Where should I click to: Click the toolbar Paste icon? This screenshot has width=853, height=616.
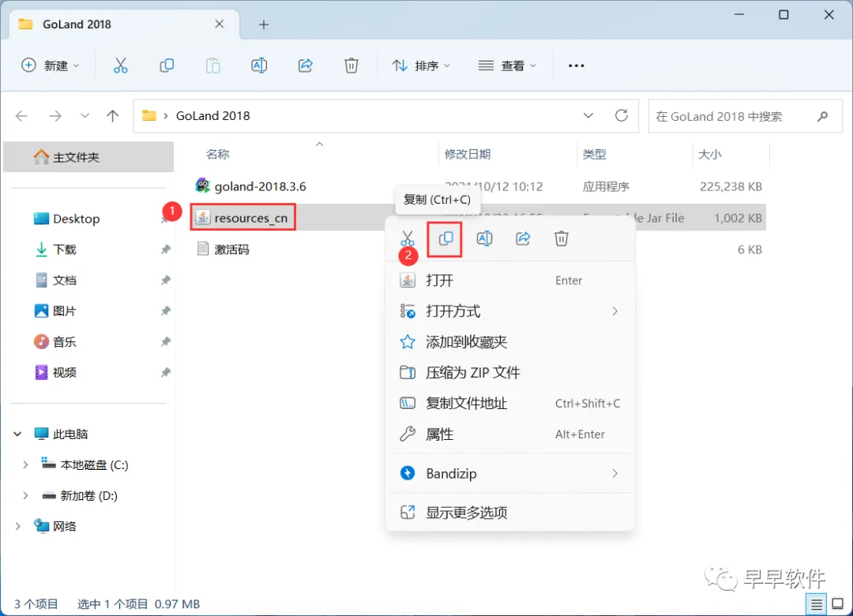212,66
